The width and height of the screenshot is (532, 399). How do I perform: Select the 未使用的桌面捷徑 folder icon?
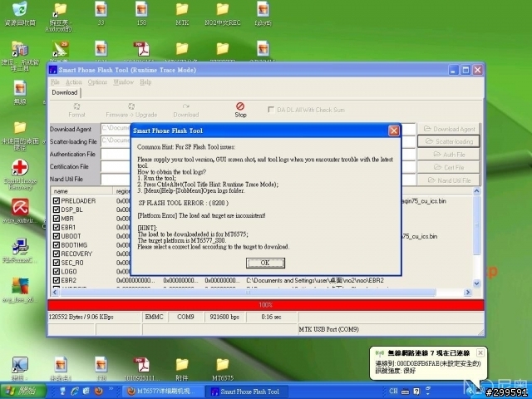pos(20,128)
